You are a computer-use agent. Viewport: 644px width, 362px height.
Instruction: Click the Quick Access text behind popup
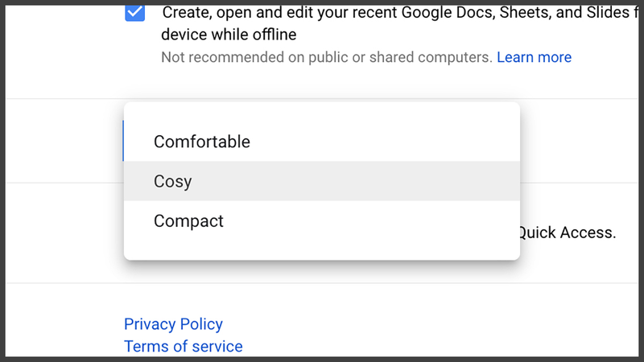(x=568, y=232)
